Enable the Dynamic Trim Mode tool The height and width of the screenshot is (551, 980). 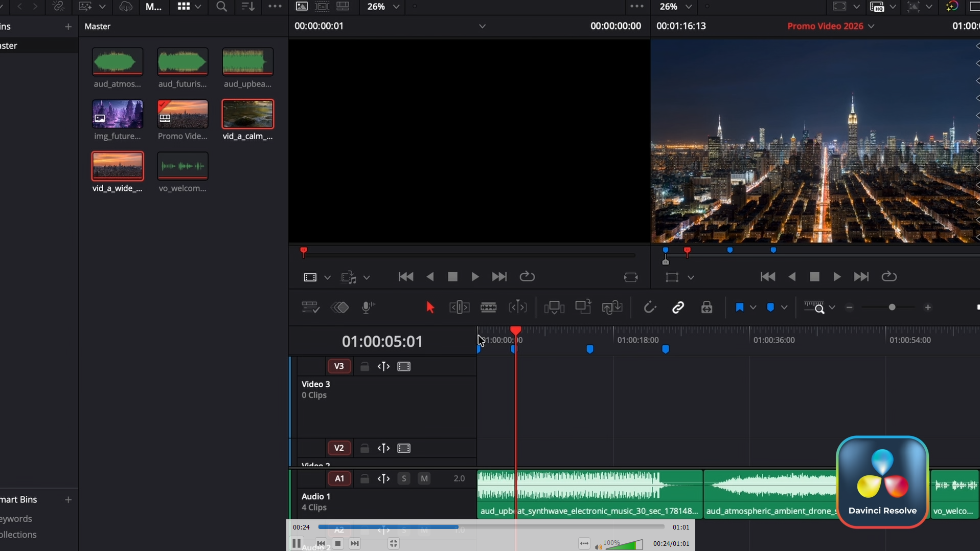tap(518, 307)
